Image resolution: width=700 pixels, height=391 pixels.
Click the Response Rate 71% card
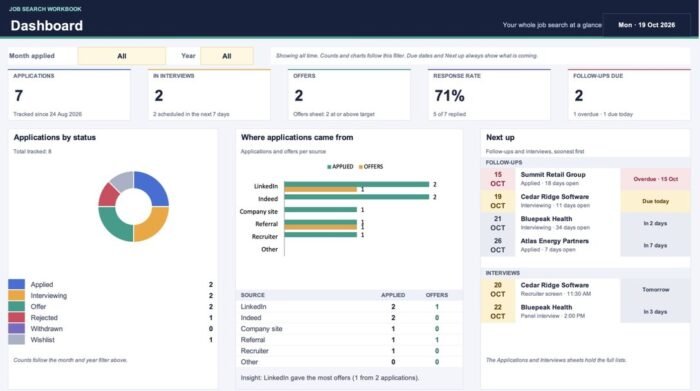coord(489,94)
